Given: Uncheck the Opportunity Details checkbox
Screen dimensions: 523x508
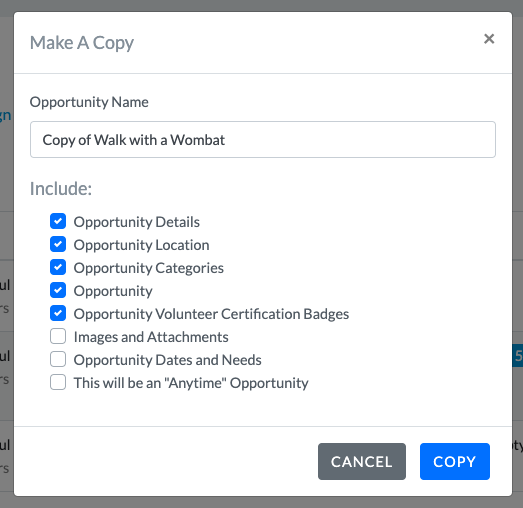Looking at the screenshot, I should 58,221.
